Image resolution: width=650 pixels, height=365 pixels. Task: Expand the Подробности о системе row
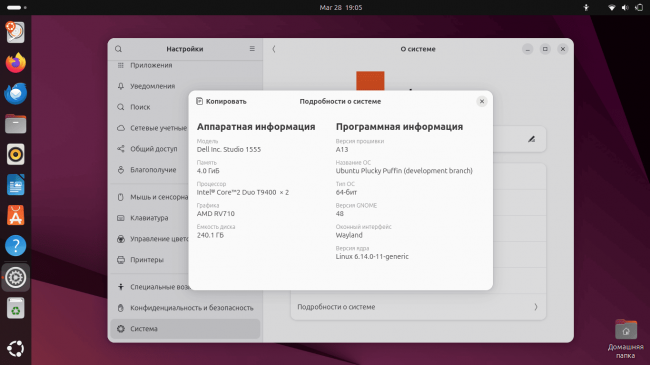(418, 307)
